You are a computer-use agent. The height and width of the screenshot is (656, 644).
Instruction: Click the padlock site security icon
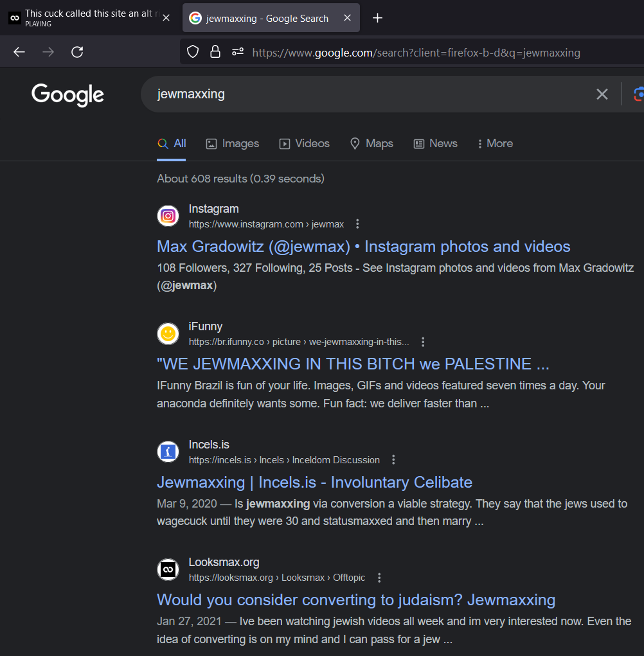tap(215, 52)
